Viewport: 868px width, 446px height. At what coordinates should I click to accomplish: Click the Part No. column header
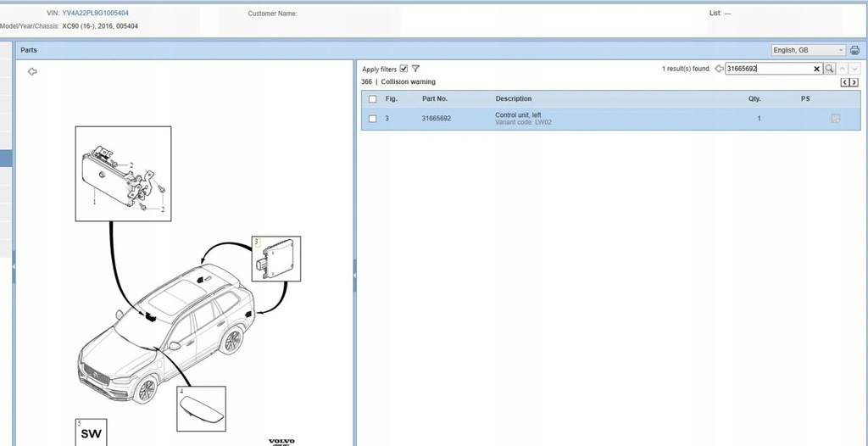434,99
